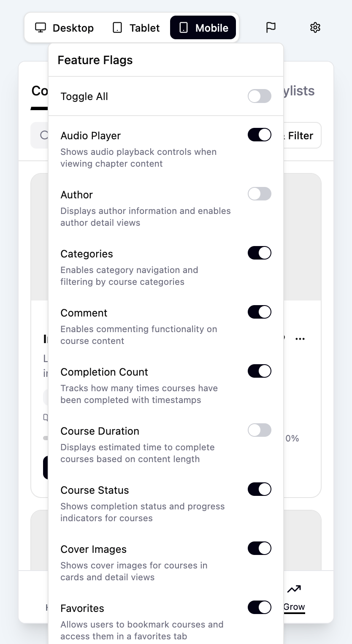Image resolution: width=352 pixels, height=644 pixels.
Task: Disable the Audio Player feature flag
Action: pyautogui.click(x=259, y=135)
